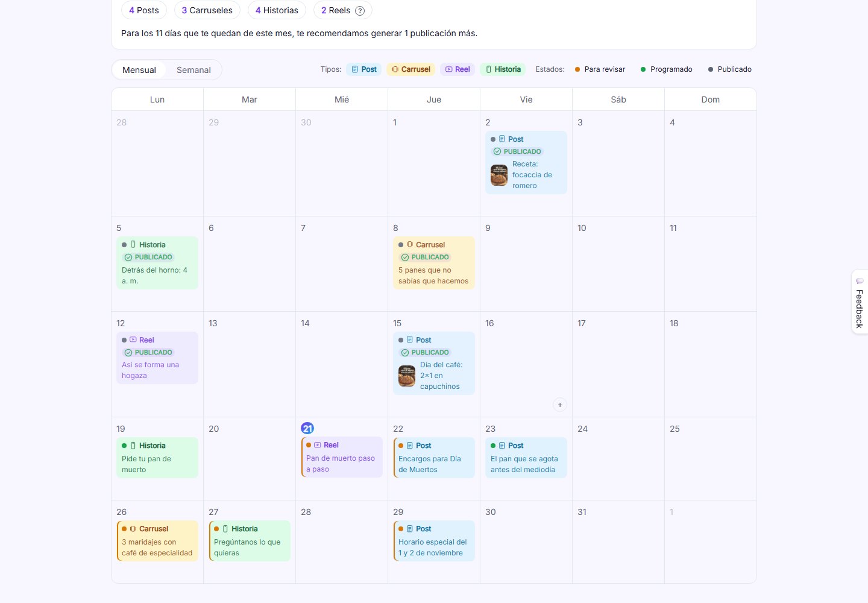Open '3 maridajes con café de especialidad' carousel
This screenshot has height=603, width=868.
[x=157, y=541]
